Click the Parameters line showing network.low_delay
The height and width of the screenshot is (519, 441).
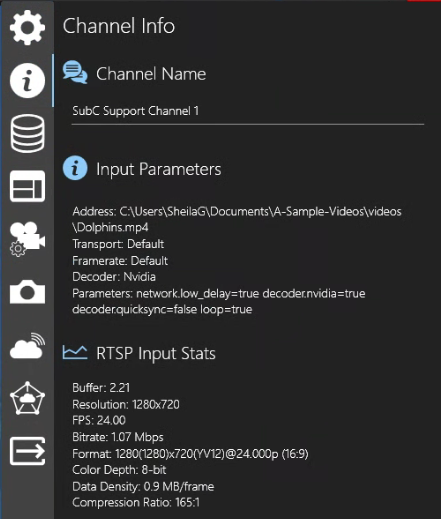pos(219,301)
